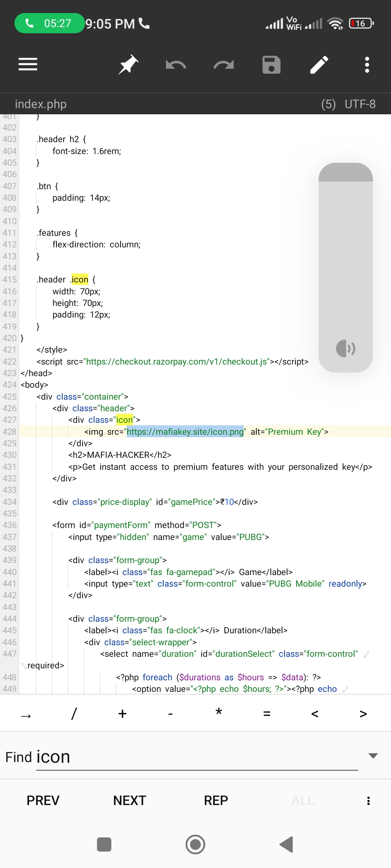391x868 pixels.
Task: Insert the less-than symbol key
Action: 315,714
